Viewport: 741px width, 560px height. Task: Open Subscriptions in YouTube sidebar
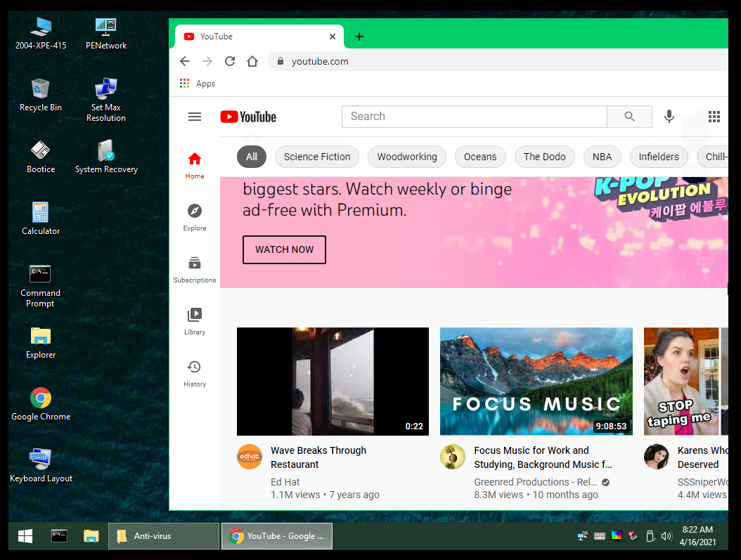click(x=195, y=270)
